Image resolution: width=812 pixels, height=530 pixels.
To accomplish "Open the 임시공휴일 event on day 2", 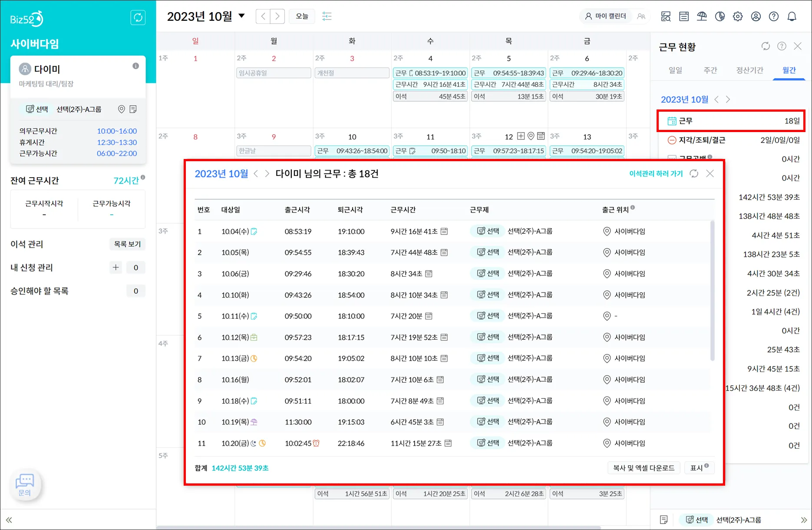I will 274,73.
